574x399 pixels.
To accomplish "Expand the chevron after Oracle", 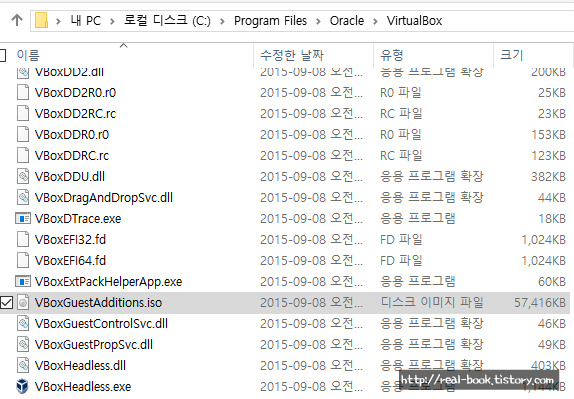I will pyautogui.click(x=375, y=21).
